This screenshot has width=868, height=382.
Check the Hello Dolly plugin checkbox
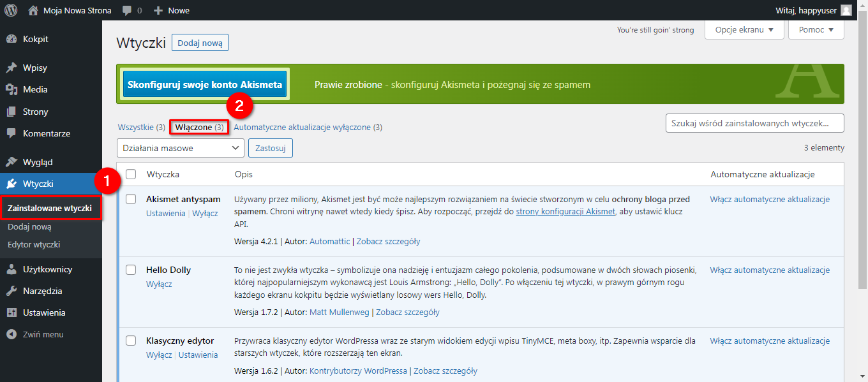pyautogui.click(x=131, y=270)
